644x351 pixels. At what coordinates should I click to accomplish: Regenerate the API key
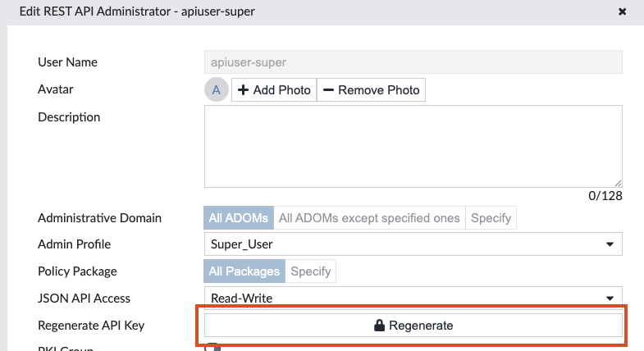pyautogui.click(x=413, y=325)
